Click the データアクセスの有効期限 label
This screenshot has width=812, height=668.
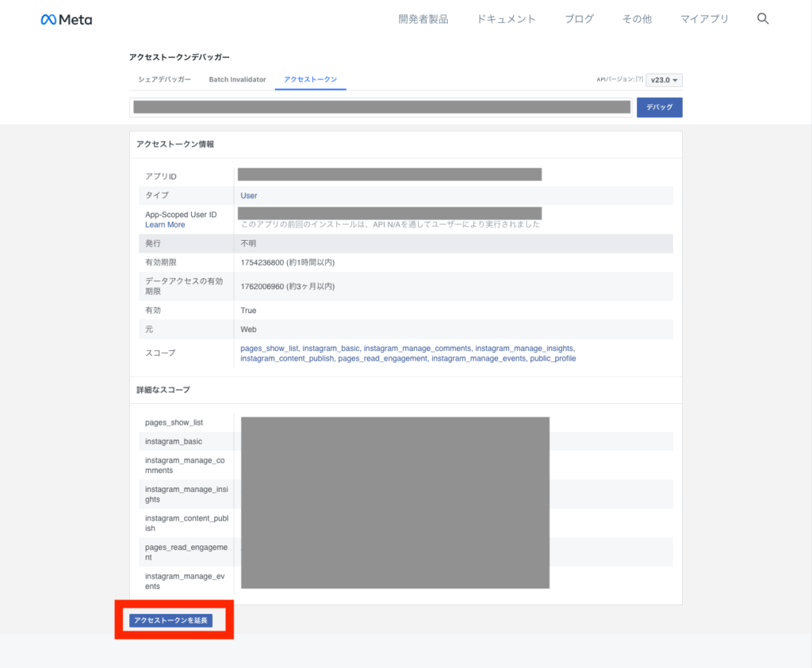pos(184,286)
